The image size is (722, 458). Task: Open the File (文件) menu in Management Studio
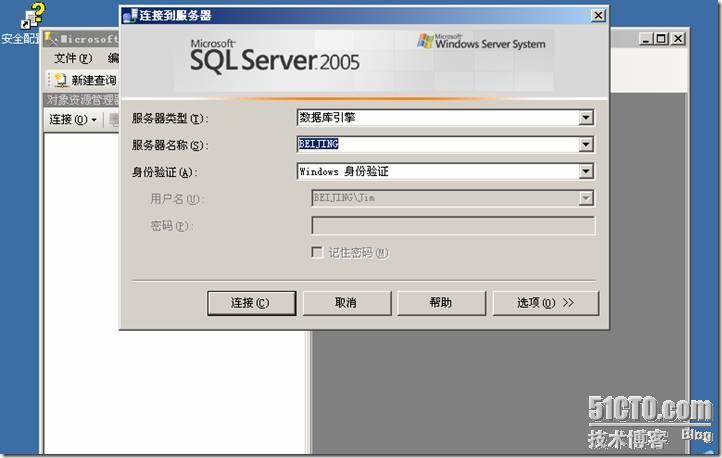pos(73,58)
